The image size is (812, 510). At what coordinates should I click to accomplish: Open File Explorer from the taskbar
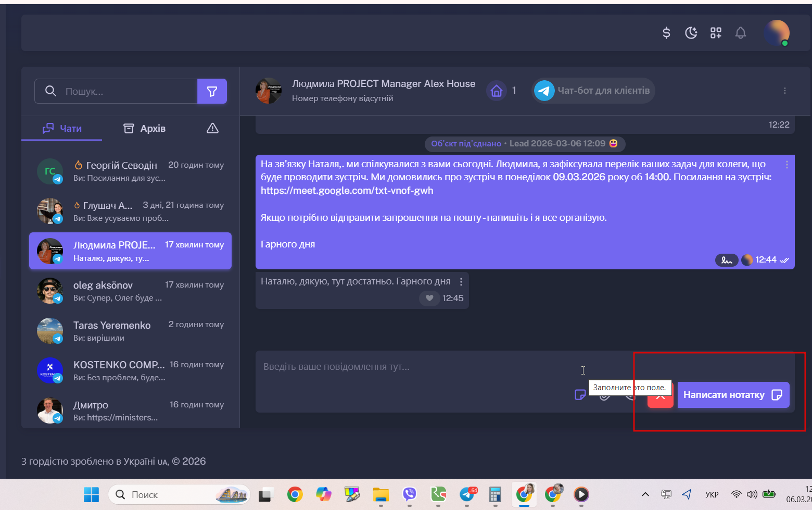(381, 494)
